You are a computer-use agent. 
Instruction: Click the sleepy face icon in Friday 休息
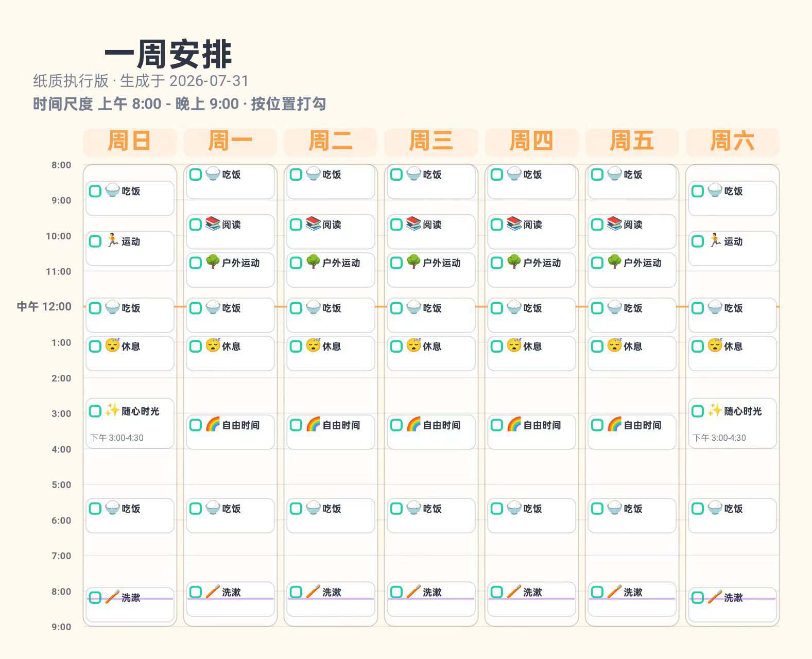click(614, 345)
